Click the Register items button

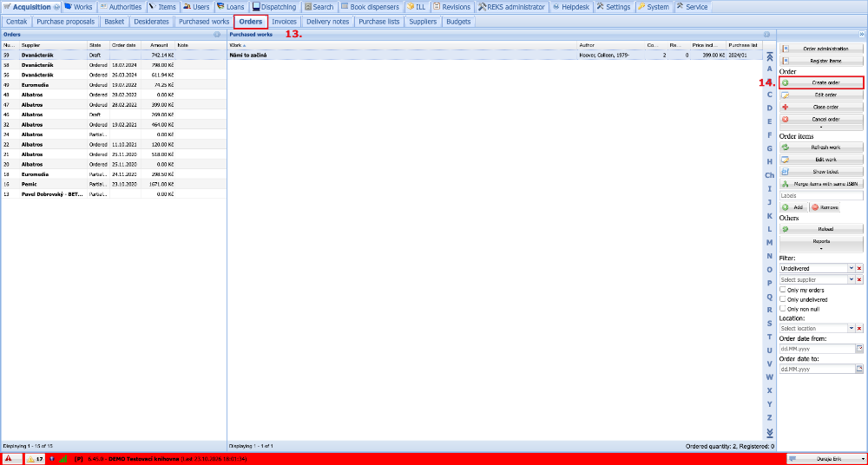click(x=821, y=61)
